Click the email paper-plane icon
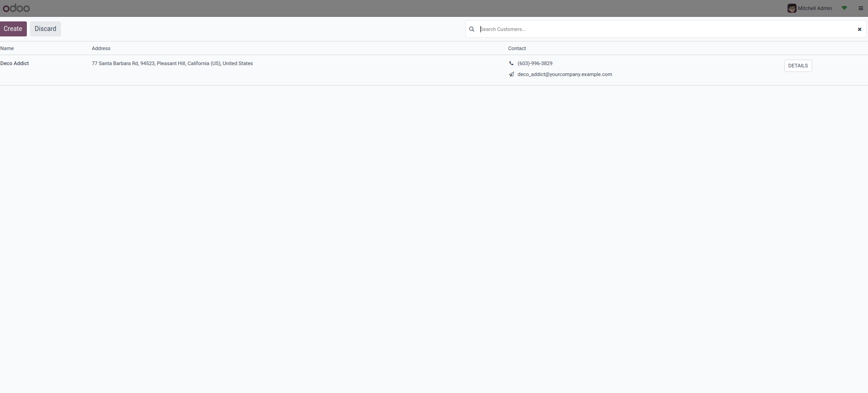 tap(511, 74)
